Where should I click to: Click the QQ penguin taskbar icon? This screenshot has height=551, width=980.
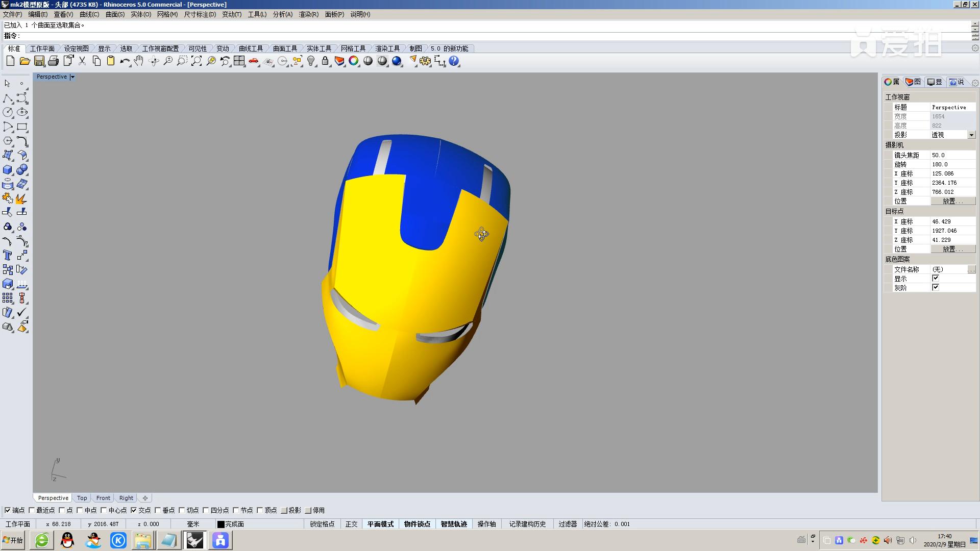click(x=67, y=540)
